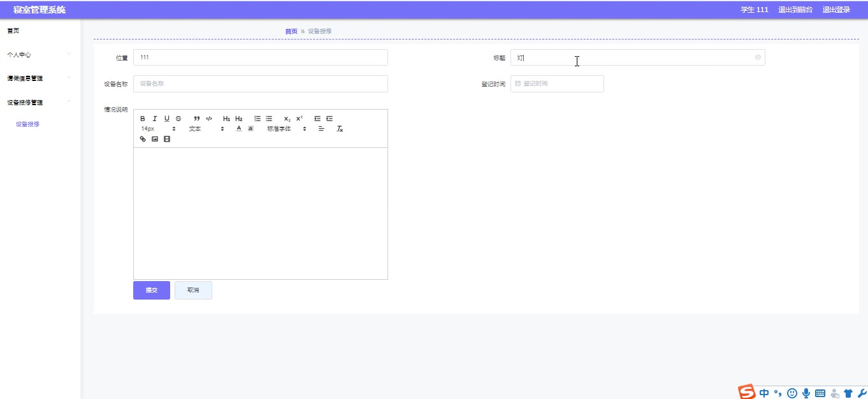
Task: Focus the 位置 input field
Action: (261, 57)
